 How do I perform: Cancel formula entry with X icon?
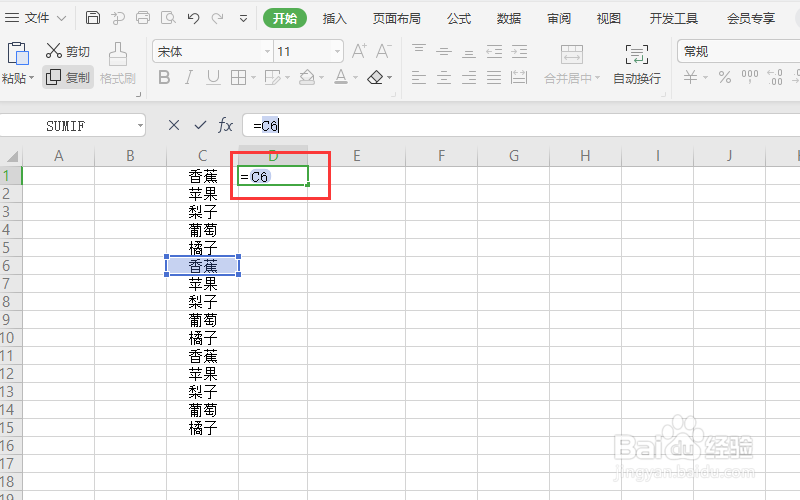point(174,125)
